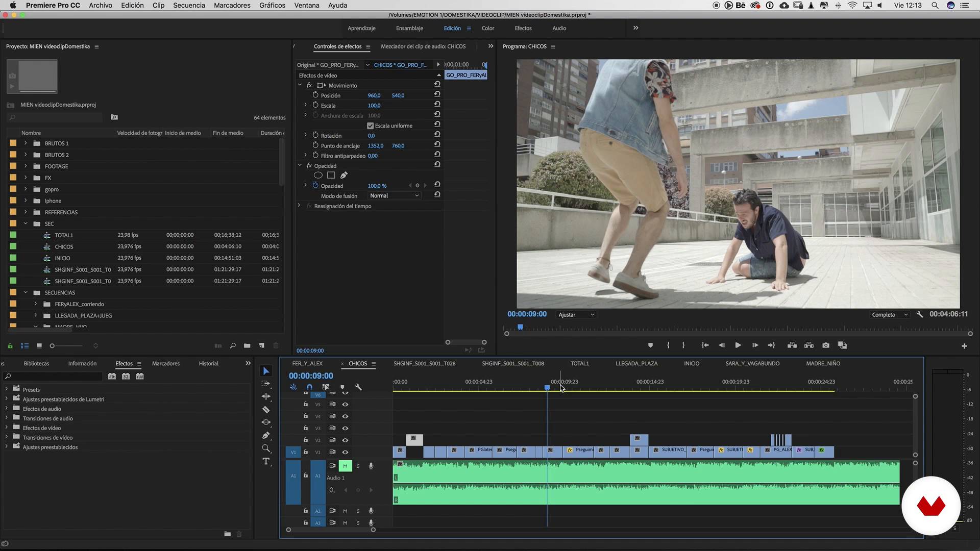Open Mezclador del clip de audio tab
Viewport: 980px width, 551px height.
[x=423, y=46]
